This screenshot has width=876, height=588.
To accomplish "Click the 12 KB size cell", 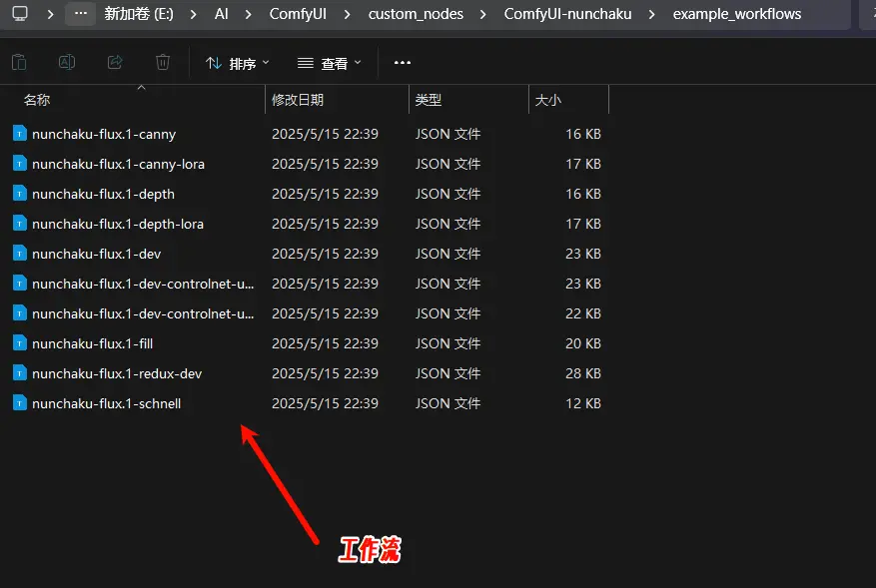I will click(x=583, y=403).
